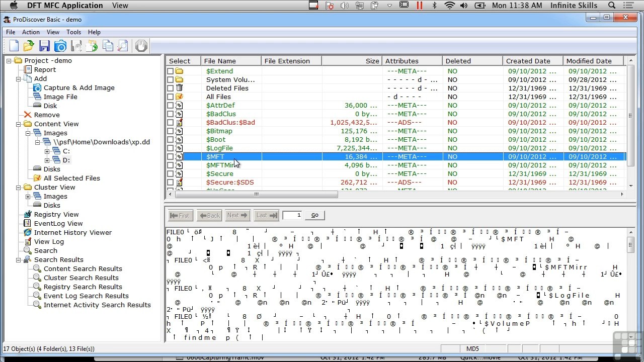Click the Internet History Viewer globe icon
Viewport: 644px width, 362px height.
(x=28, y=232)
